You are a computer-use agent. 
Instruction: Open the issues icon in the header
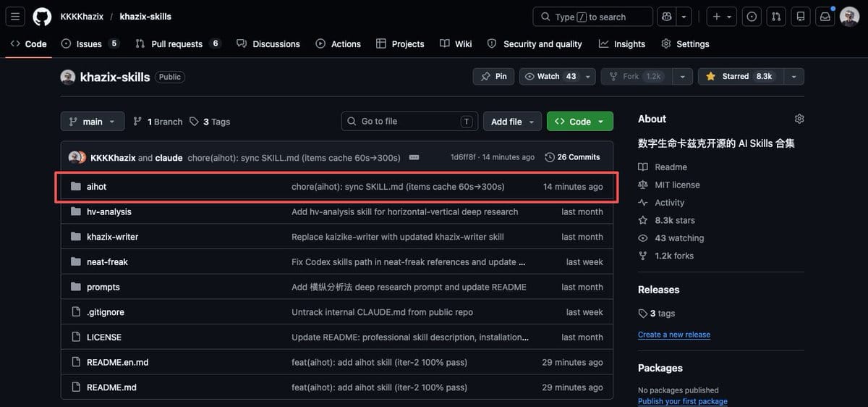(x=752, y=17)
